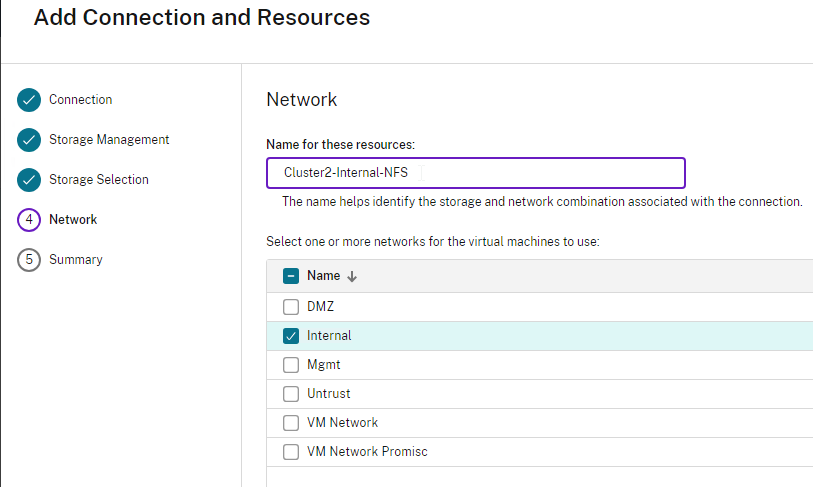Go to the Connection wizard step

click(x=80, y=100)
